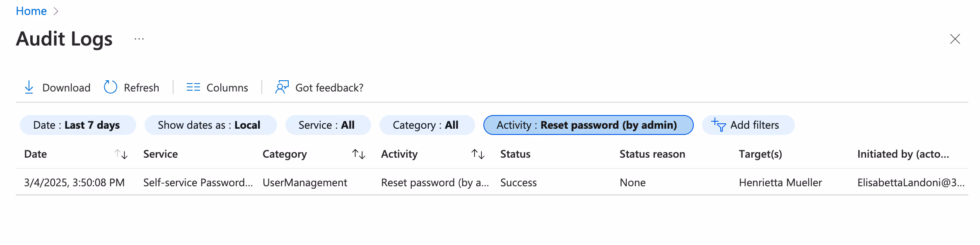Select the Refresh icon to reload audit logs
The height and width of the screenshot is (245, 980).
coord(110,87)
